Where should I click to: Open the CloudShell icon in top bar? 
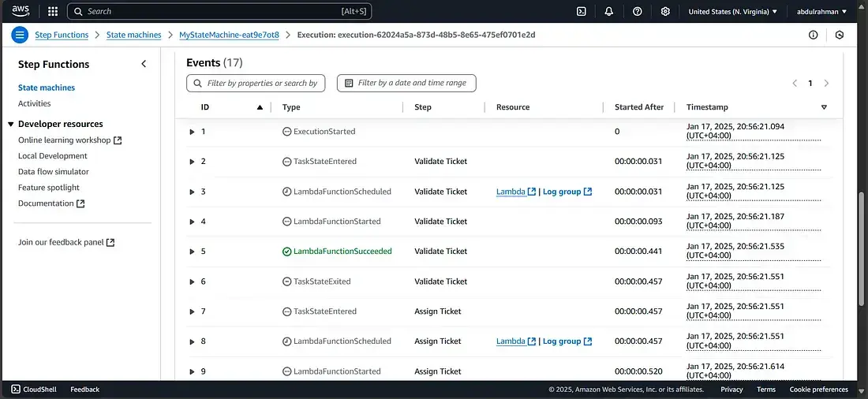point(582,11)
